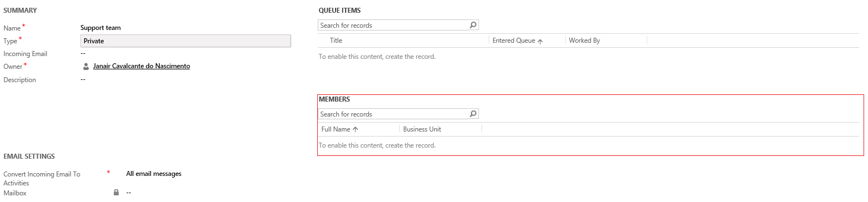Click the owner user icon
Image resolution: width=868 pixels, height=202 pixels.
[86, 66]
